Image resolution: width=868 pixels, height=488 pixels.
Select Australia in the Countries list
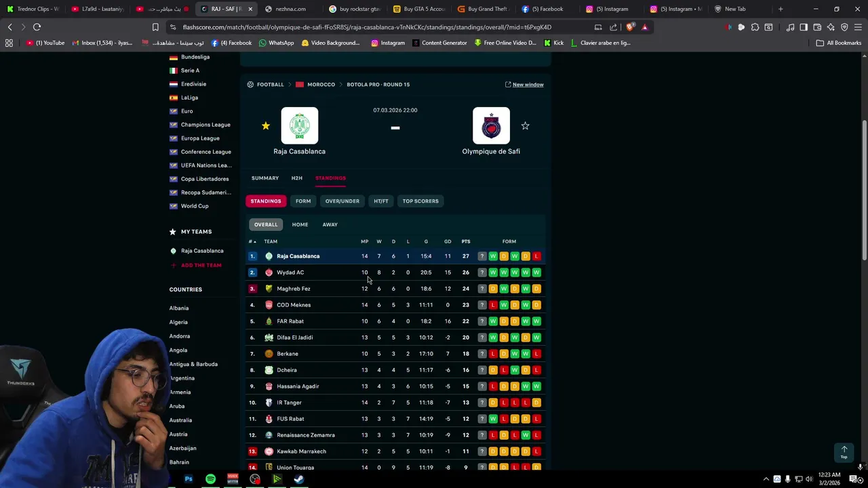pos(180,420)
